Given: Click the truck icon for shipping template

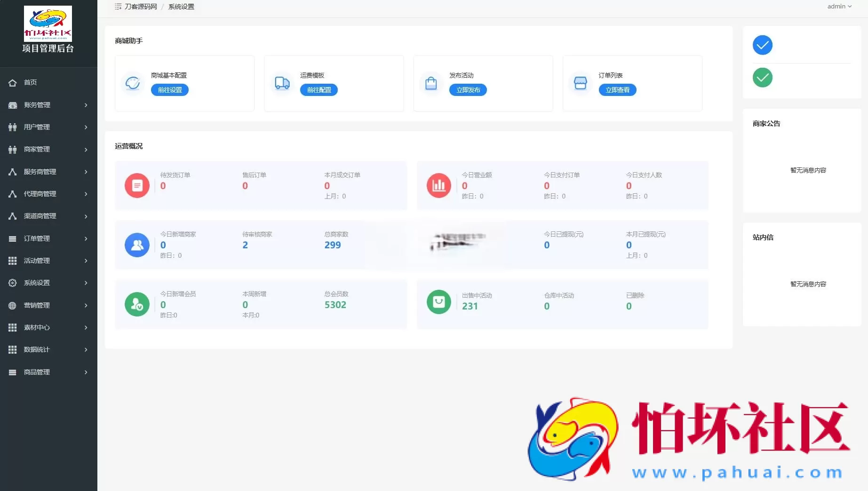Looking at the screenshot, I should coord(282,83).
